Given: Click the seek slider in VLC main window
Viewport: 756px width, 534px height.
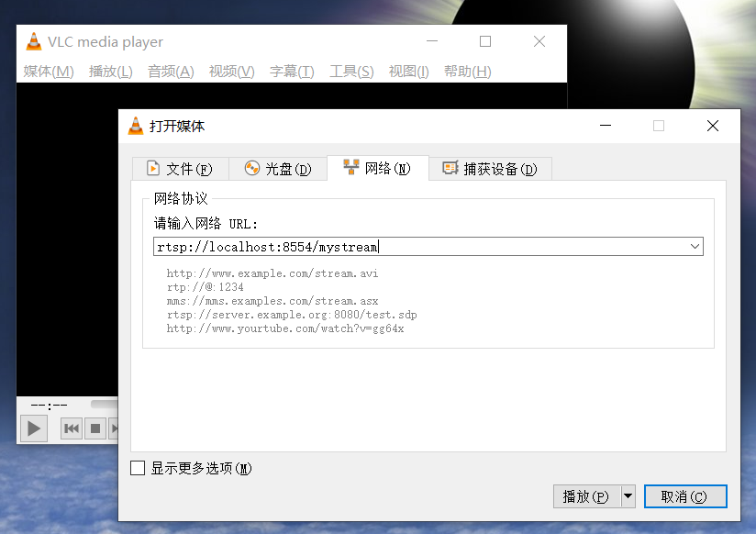Looking at the screenshot, I should click(105, 404).
